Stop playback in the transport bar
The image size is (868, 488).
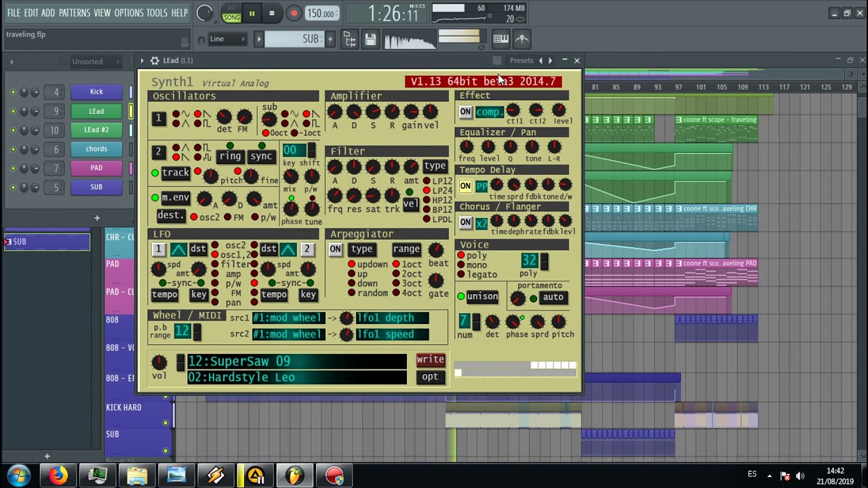click(272, 14)
